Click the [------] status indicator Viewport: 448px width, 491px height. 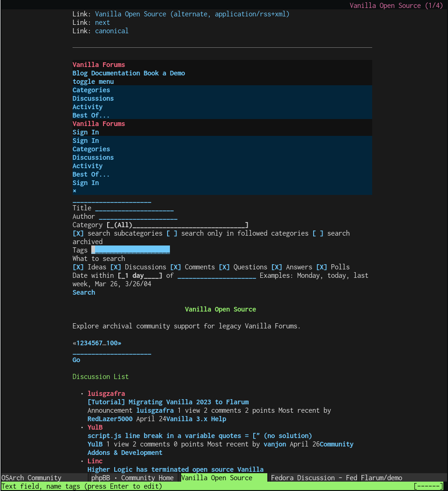[x=428, y=486]
